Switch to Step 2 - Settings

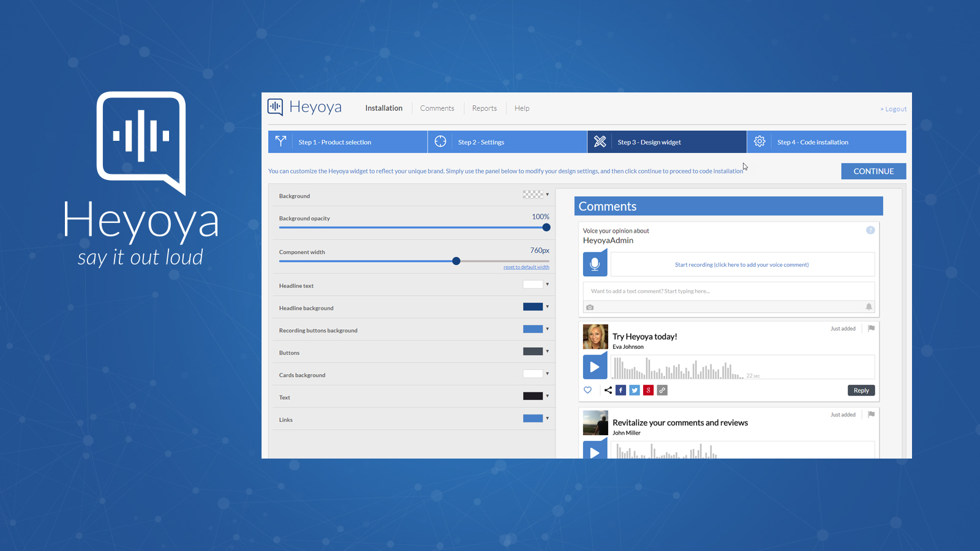click(x=508, y=141)
